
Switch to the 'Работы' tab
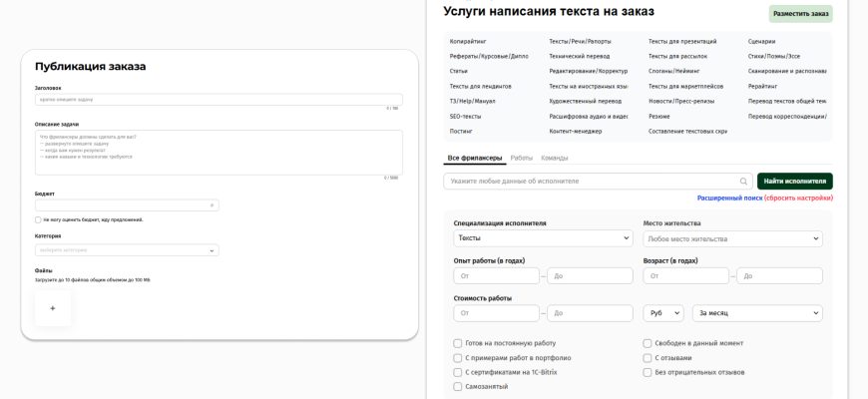(x=521, y=158)
